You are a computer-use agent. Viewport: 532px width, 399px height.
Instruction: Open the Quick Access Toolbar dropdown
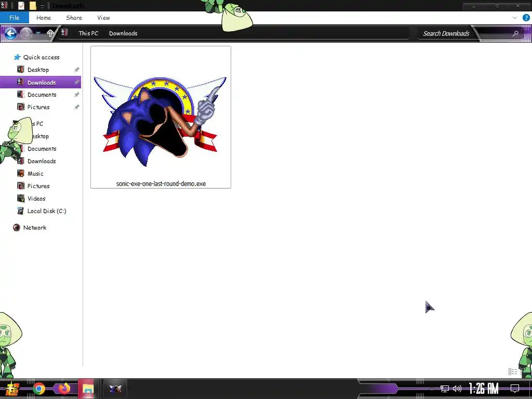42,6
